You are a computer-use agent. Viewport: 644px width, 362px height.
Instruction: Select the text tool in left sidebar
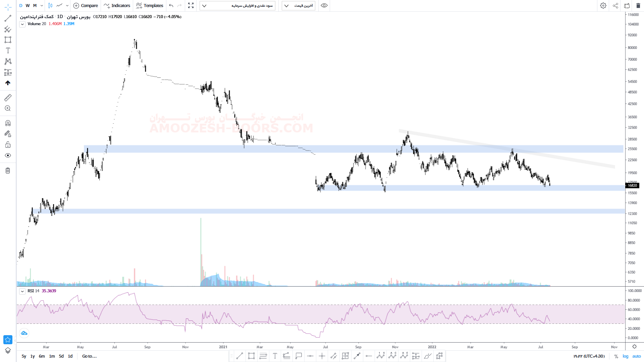click(8, 51)
